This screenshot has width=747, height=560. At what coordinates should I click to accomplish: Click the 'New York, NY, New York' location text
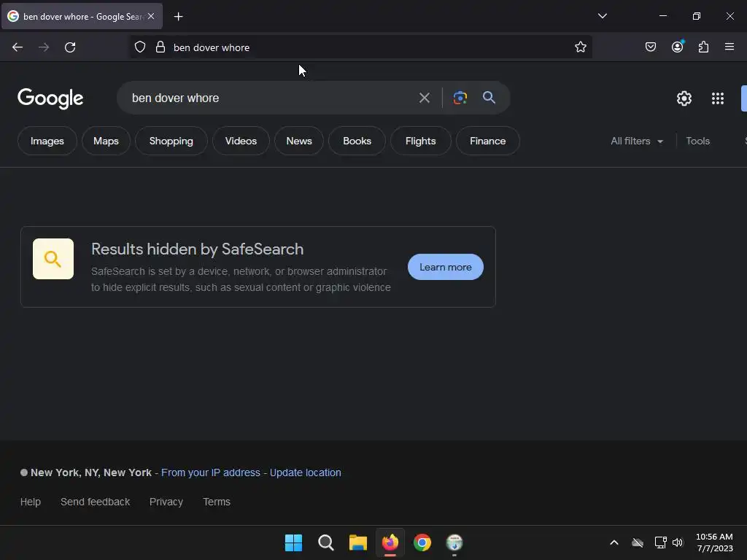click(x=91, y=472)
